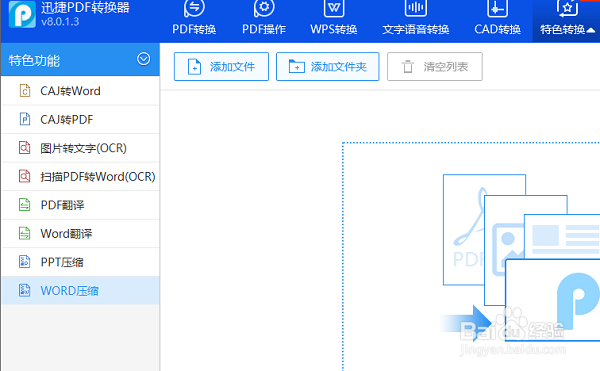Choose 扫描PDF转Word(OCR) function

tap(80, 176)
